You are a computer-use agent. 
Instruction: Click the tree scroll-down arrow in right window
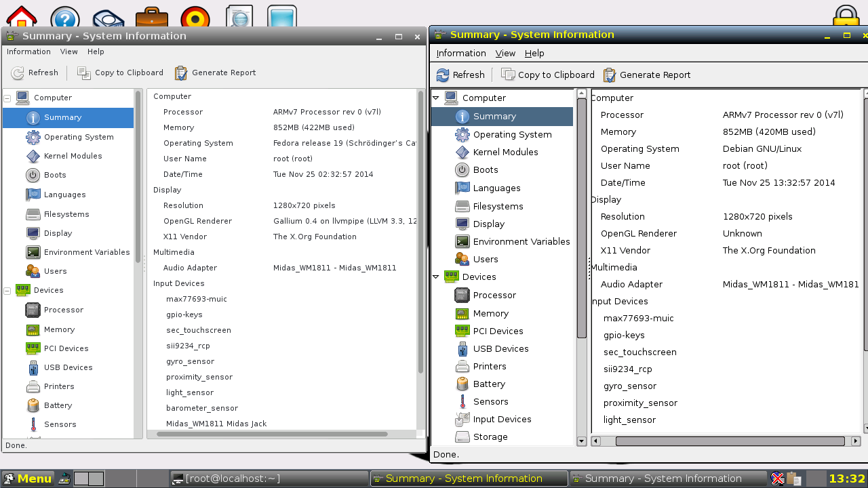pyautogui.click(x=581, y=441)
